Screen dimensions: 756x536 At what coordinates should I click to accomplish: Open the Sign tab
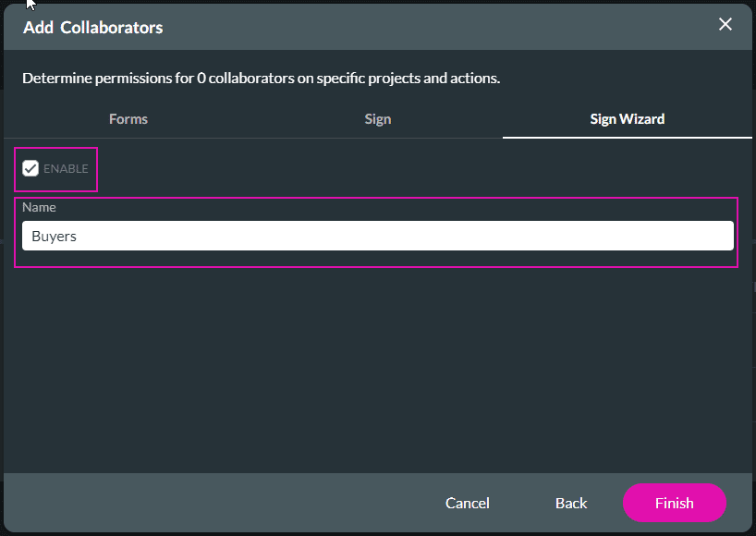pyautogui.click(x=377, y=118)
